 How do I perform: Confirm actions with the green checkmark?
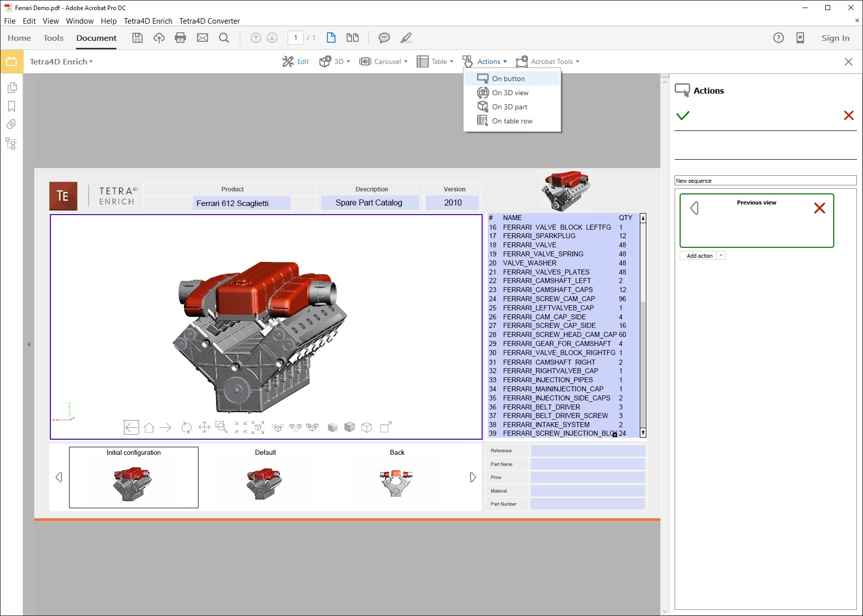pyautogui.click(x=683, y=116)
